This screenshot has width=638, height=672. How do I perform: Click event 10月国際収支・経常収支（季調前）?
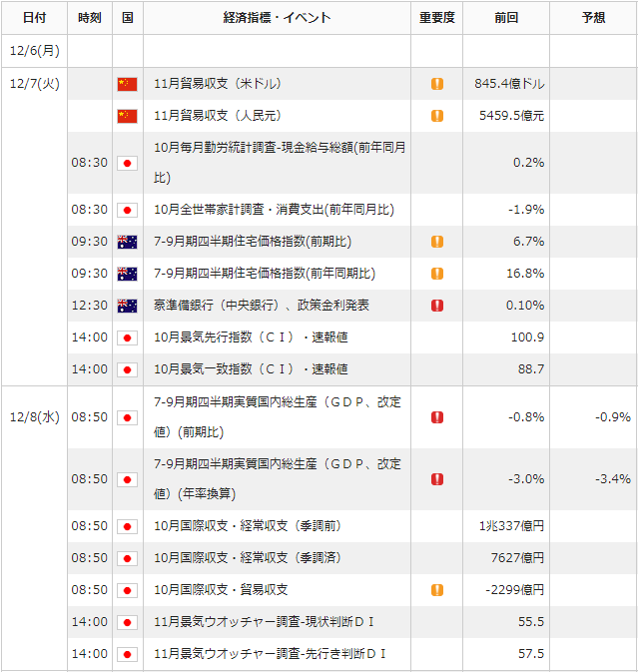248,526
